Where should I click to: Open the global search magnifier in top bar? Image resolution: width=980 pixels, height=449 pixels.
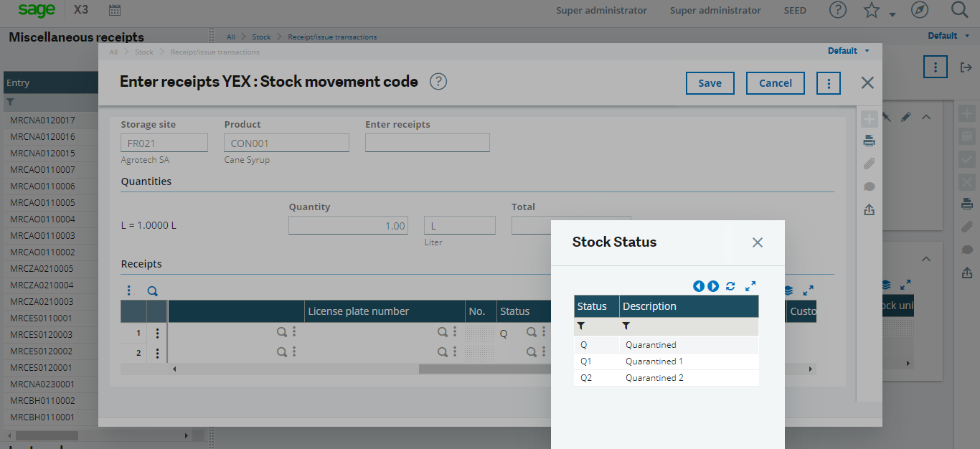pyautogui.click(x=959, y=10)
